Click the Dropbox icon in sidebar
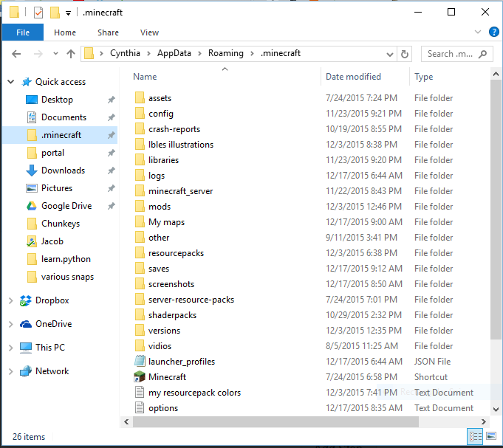 point(26,300)
